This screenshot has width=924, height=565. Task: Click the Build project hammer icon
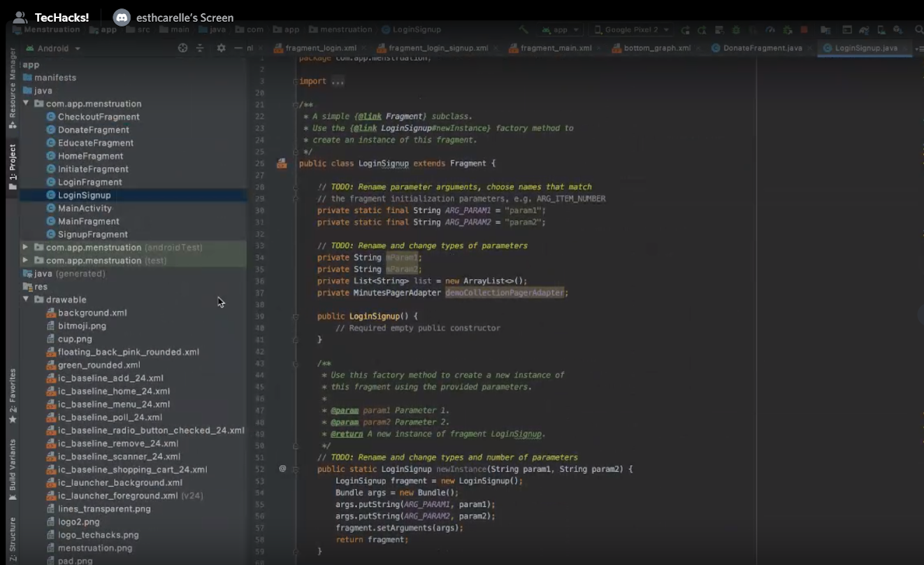[x=523, y=30]
